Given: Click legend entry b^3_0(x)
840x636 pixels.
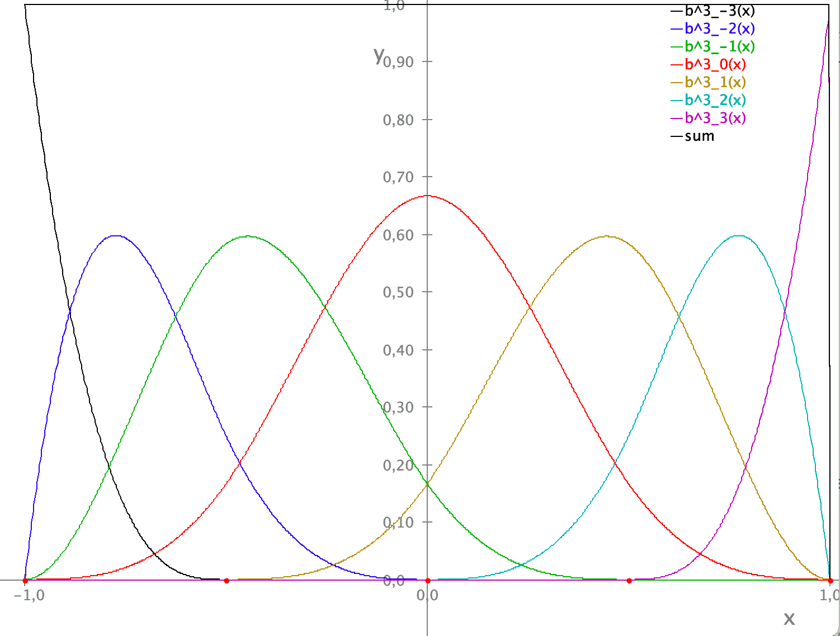Looking at the screenshot, I should click(708, 64).
